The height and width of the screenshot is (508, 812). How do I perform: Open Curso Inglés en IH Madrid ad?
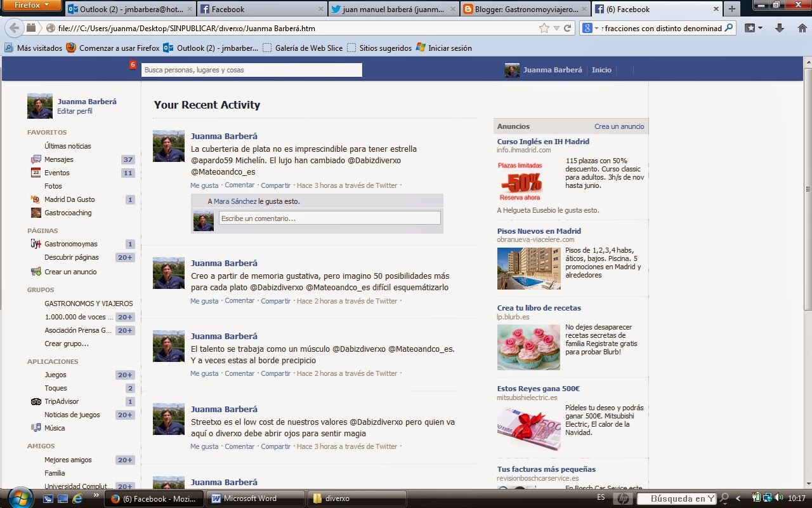tap(543, 142)
